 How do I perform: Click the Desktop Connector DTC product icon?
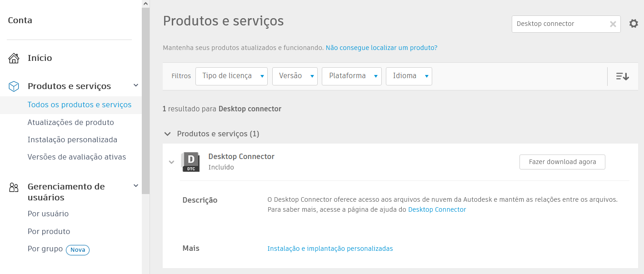pos(190,162)
